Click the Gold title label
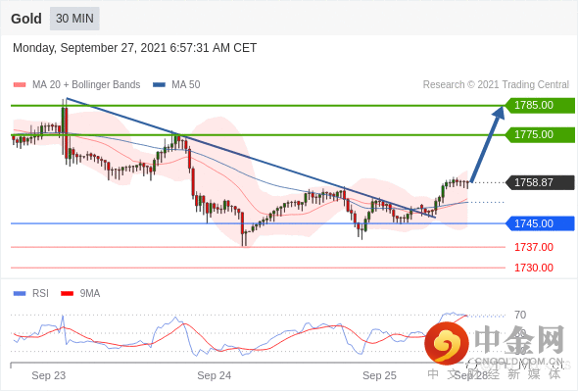The height and width of the screenshot is (392, 578). (26, 19)
